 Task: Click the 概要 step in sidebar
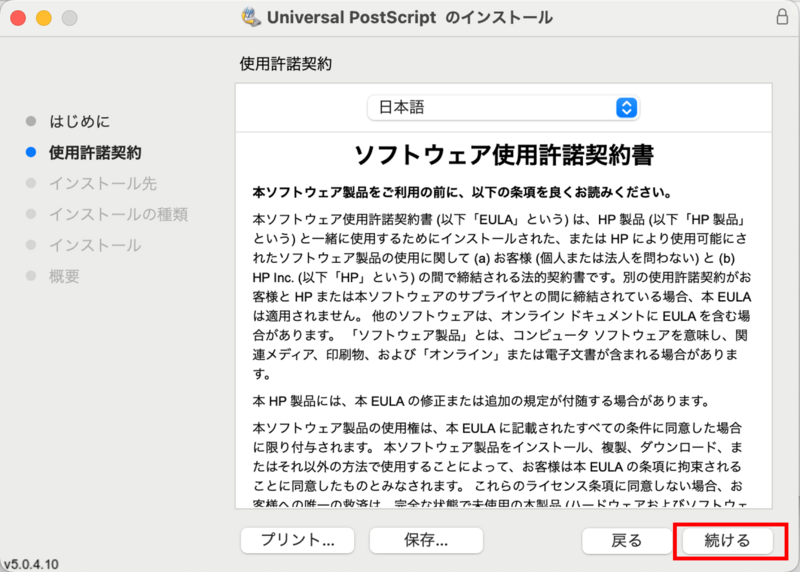(x=64, y=275)
